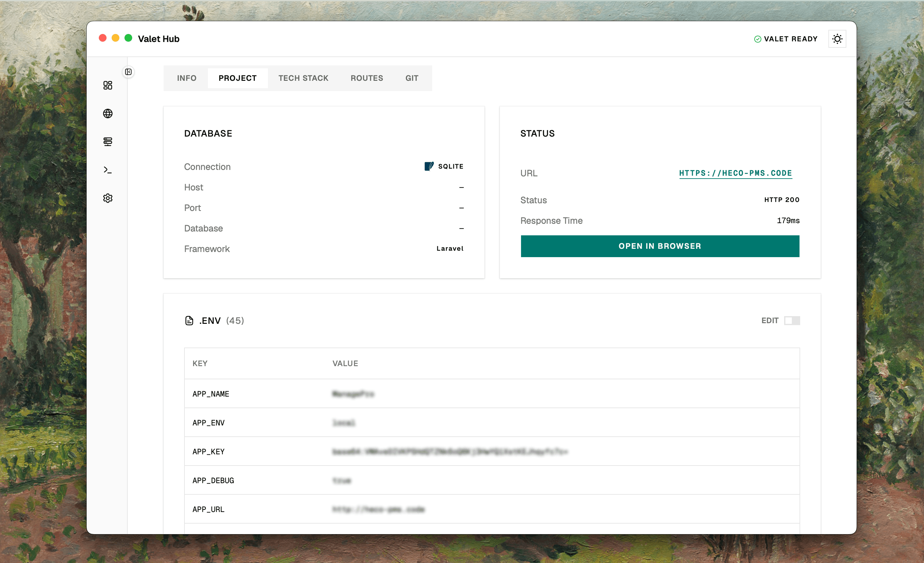924x563 pixels.
Task: Open the sites globe icon in sidebar
Action: click(x=107, y=113)
